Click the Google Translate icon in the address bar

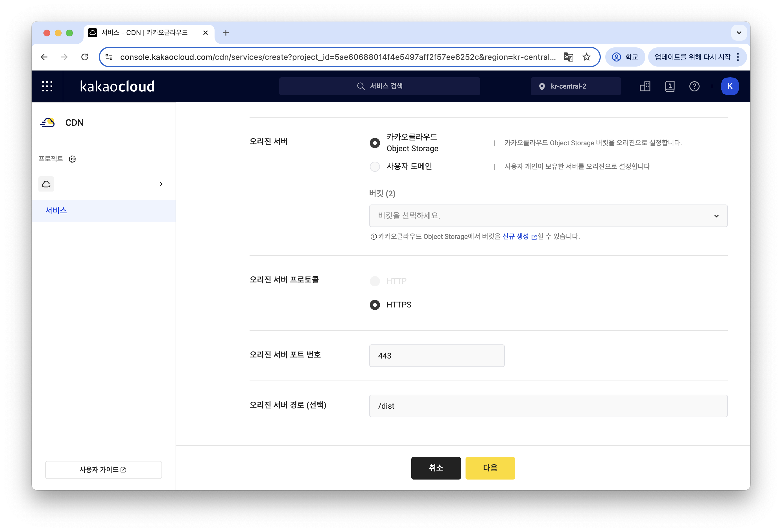point(568,57)
